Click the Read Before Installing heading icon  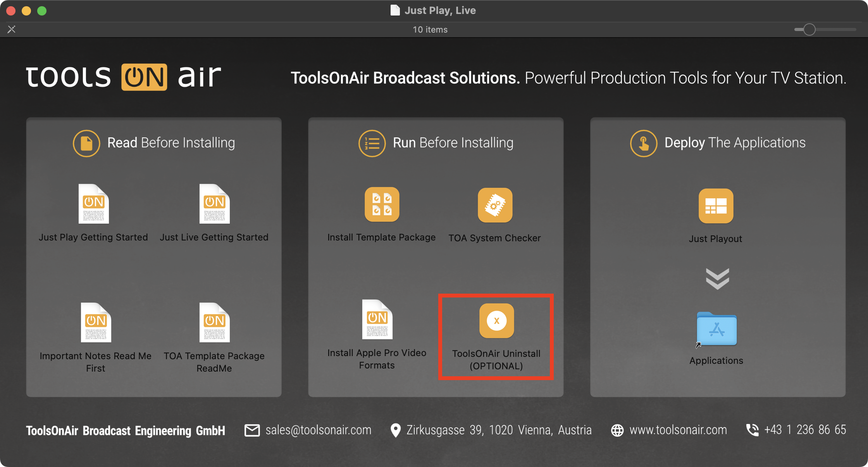[x=86, y=143]
